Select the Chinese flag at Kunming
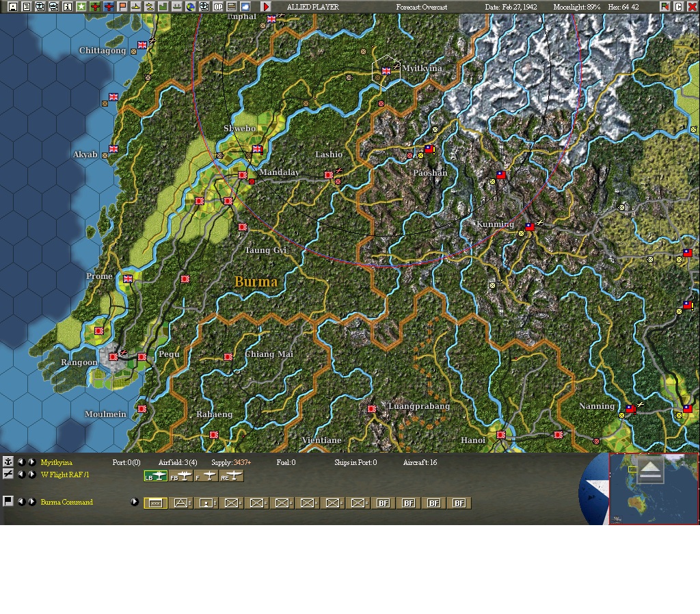 530,227
